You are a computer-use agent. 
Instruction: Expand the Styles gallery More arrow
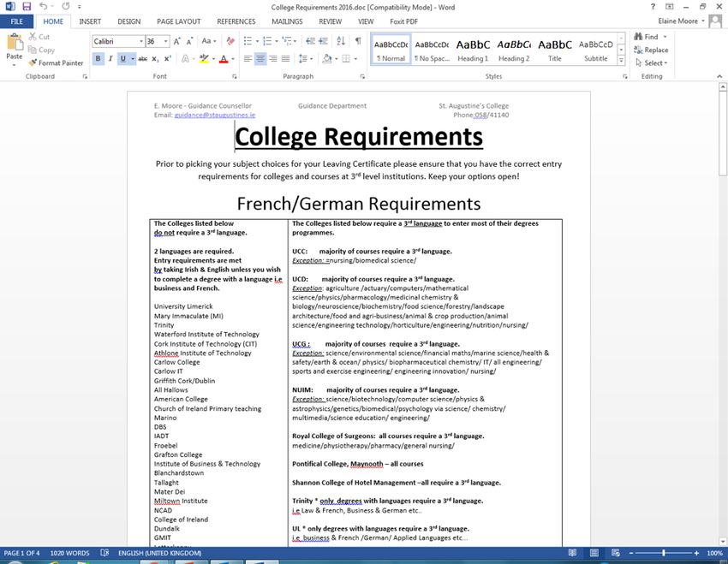click(621, 60)
